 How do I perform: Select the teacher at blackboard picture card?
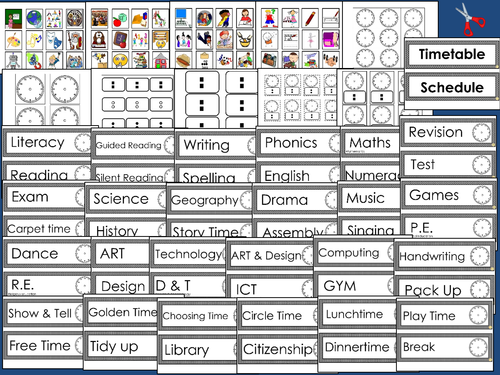(13, 19)
